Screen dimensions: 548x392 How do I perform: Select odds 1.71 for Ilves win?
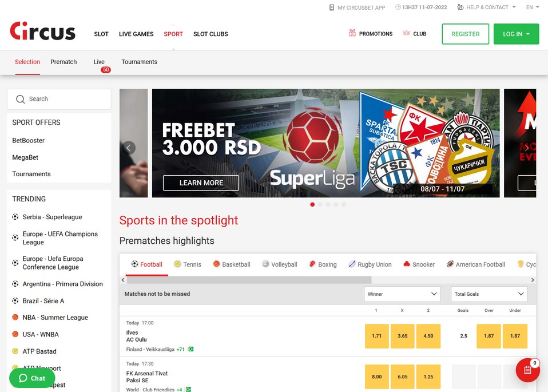point(377,336)
